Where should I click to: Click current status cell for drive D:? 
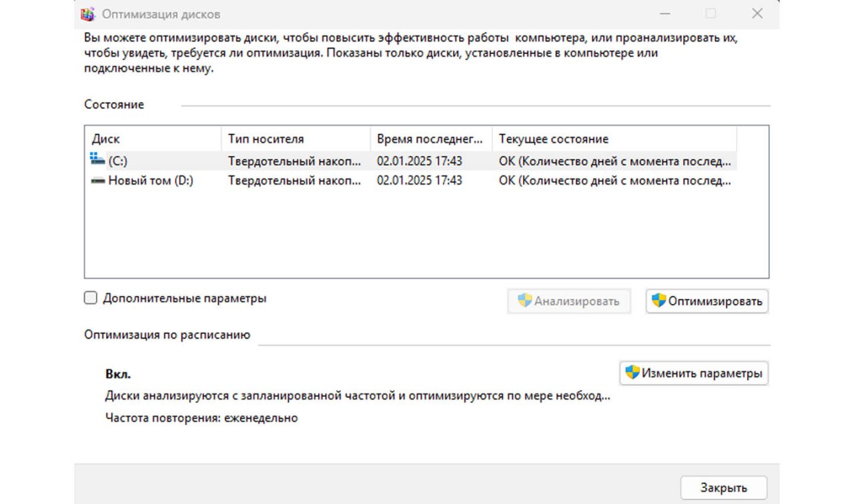615,181
